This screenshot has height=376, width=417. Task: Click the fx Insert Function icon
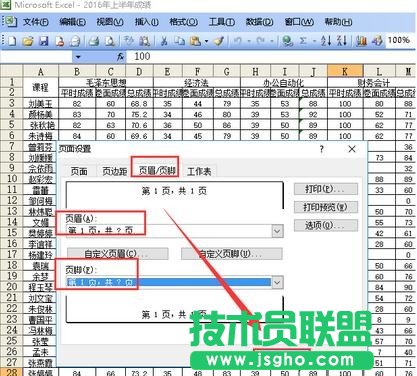pos(120,57)
